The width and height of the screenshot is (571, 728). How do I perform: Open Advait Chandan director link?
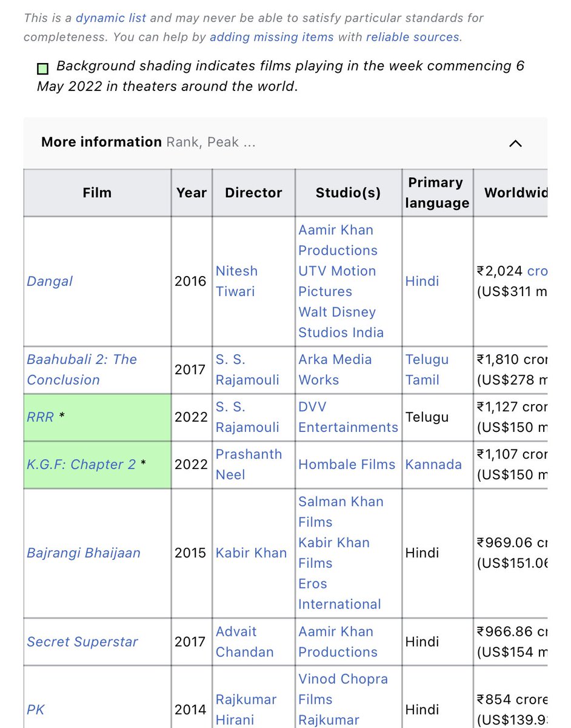(x=245, y=642)
